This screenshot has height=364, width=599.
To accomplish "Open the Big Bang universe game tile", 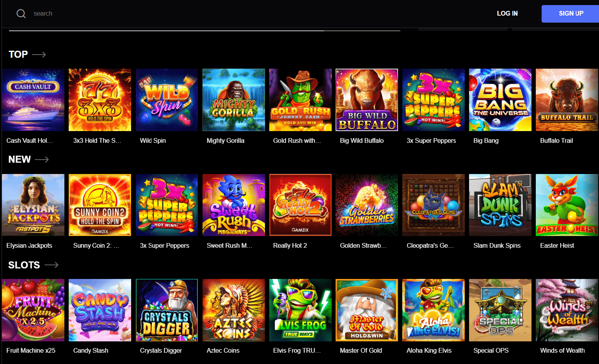I will click(500, 100).
